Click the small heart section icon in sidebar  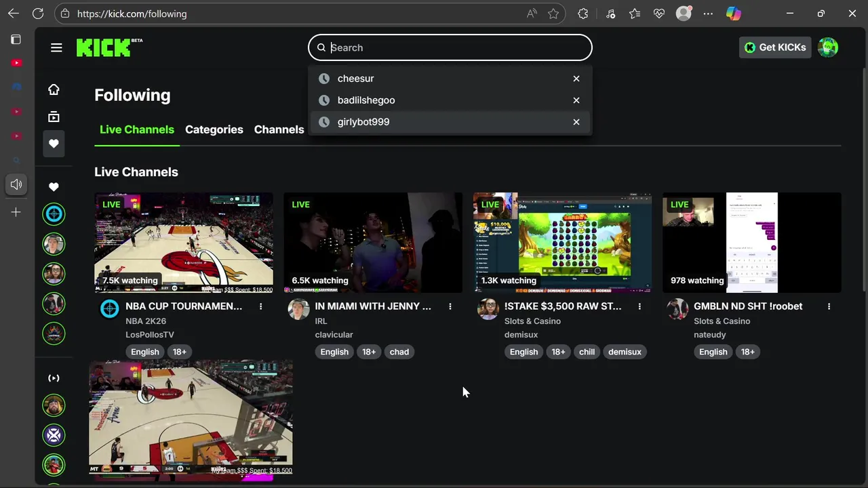[x=54, y=186]
